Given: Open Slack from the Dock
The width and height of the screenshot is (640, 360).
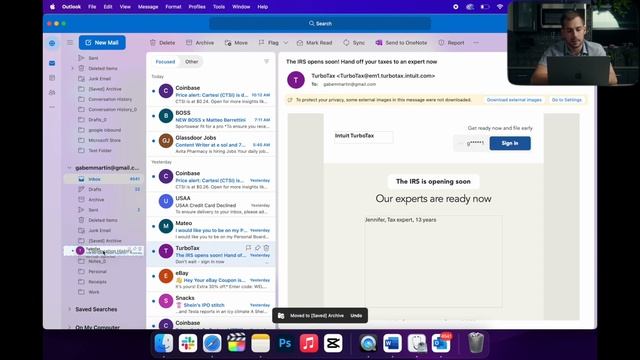Looking at the screenshot, I should pos(188,343).
